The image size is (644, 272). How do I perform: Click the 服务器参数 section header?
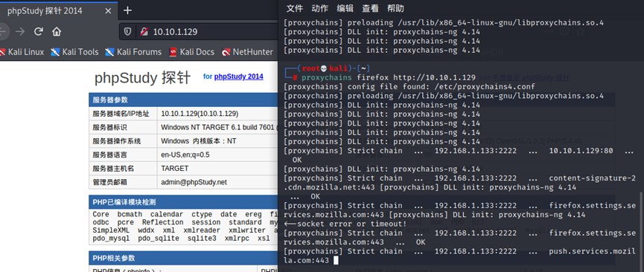pos(183,100)
